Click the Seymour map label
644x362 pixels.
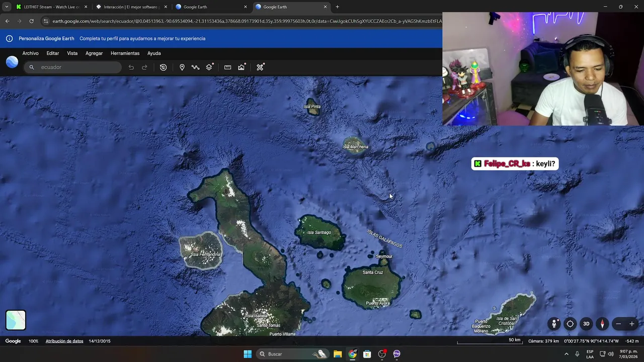[384, 256]
